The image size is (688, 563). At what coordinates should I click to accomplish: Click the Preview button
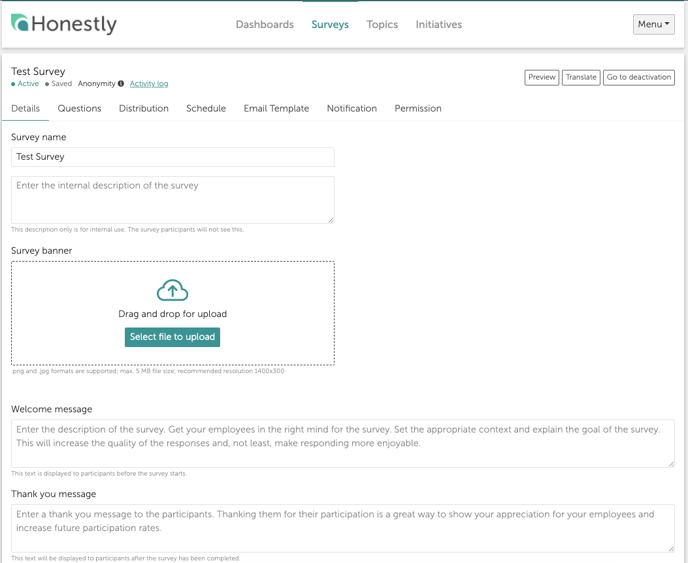pyautogui.click(x=542, y=78)
